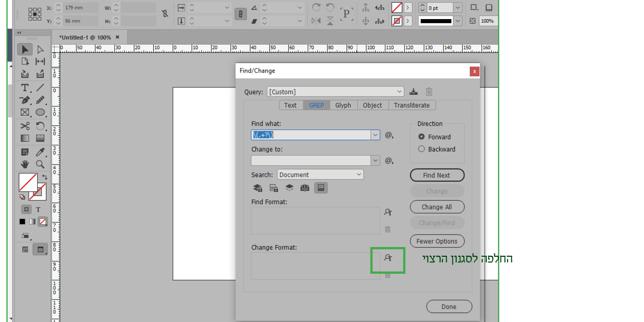644x322 pixels.
Task: Open Specify attributes for Change Format
Action: [x=388, y=258]
